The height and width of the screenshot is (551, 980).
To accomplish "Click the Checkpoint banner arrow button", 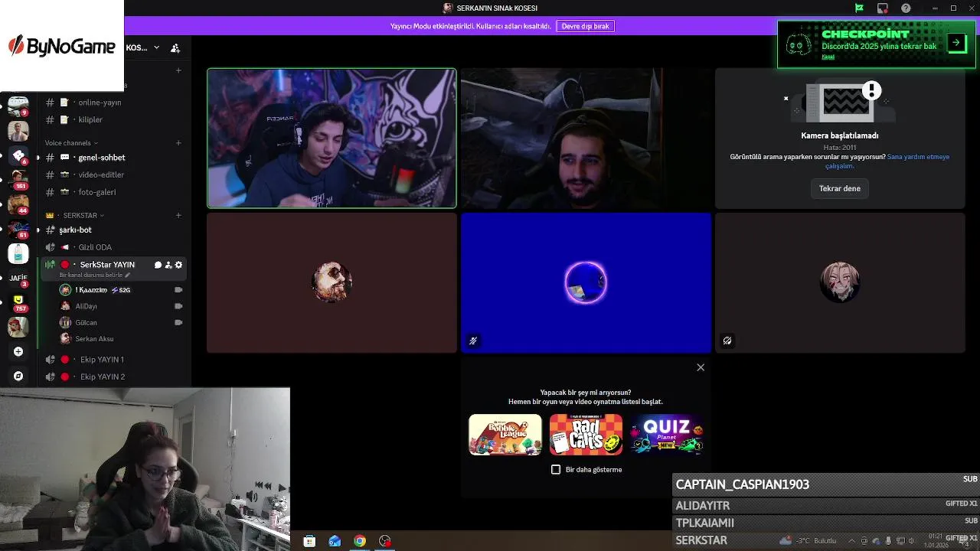I will click(x=956, y=43).
